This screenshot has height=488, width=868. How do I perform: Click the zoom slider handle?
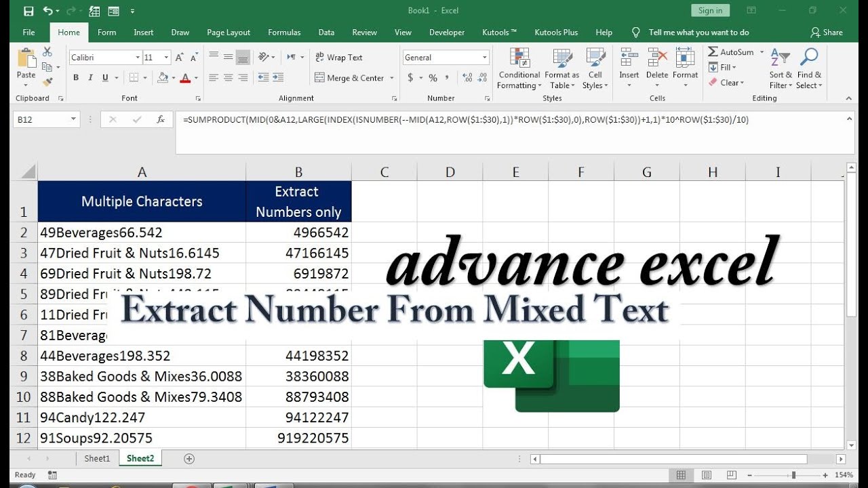tap(793, 475)
